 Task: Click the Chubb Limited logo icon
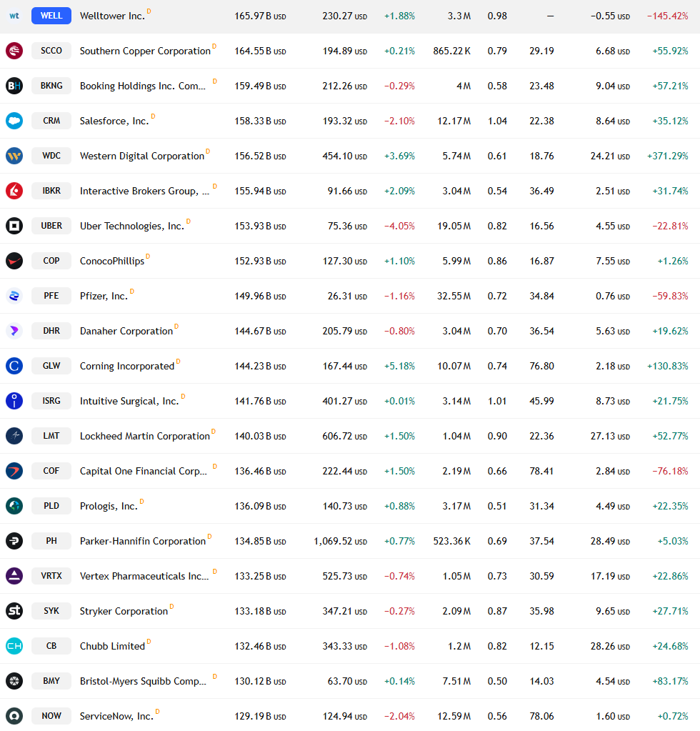14,646
